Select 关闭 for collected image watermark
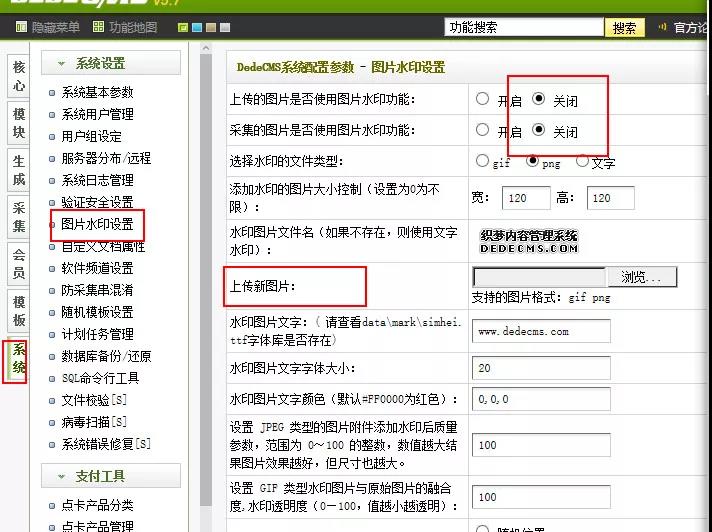The width and height of the screenshot is (712, 532). (538, 130)
